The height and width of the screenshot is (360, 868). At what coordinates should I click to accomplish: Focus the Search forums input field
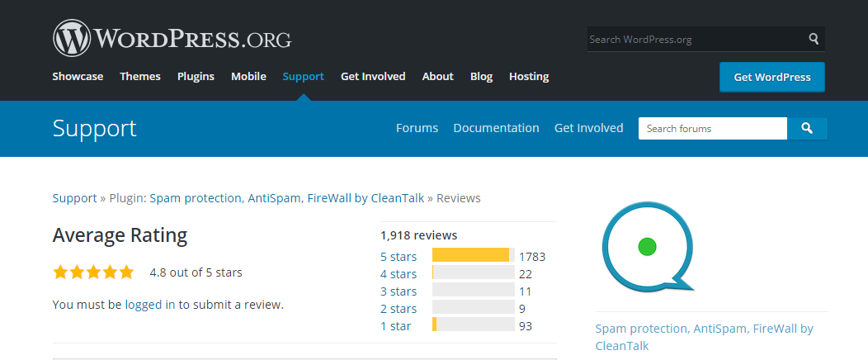(x=713, y=129)
